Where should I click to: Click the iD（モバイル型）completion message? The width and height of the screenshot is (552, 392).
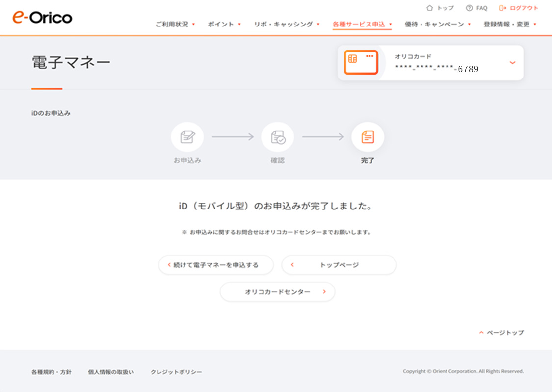(276, 206)
